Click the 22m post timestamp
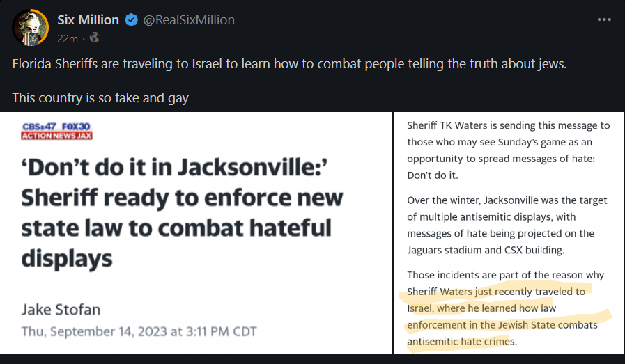 [x=67, y=38]
